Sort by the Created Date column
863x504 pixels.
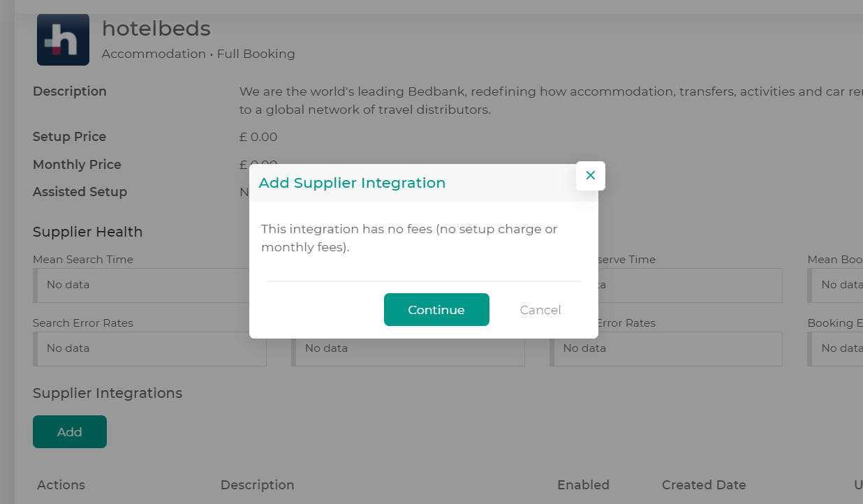tap(703, 485)
